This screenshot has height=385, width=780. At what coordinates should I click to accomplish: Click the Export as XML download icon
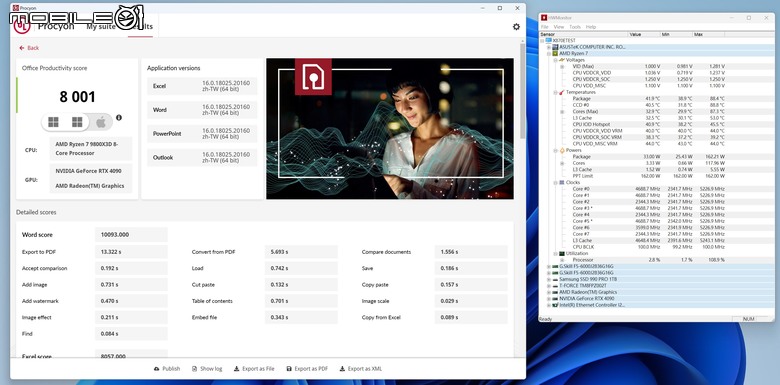pyautogui.click(x=342, y=369)
